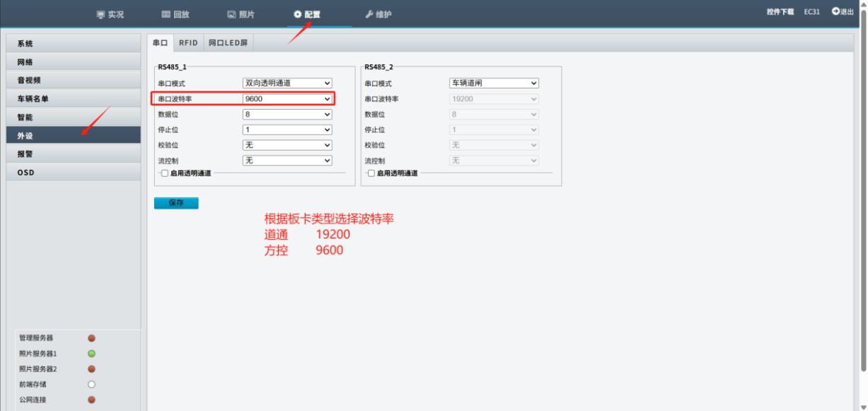The image size is (868, 411).
Task: Open RS485_1 数据位 dropdown
Action: pyautogui.click(x=287, y=114)
